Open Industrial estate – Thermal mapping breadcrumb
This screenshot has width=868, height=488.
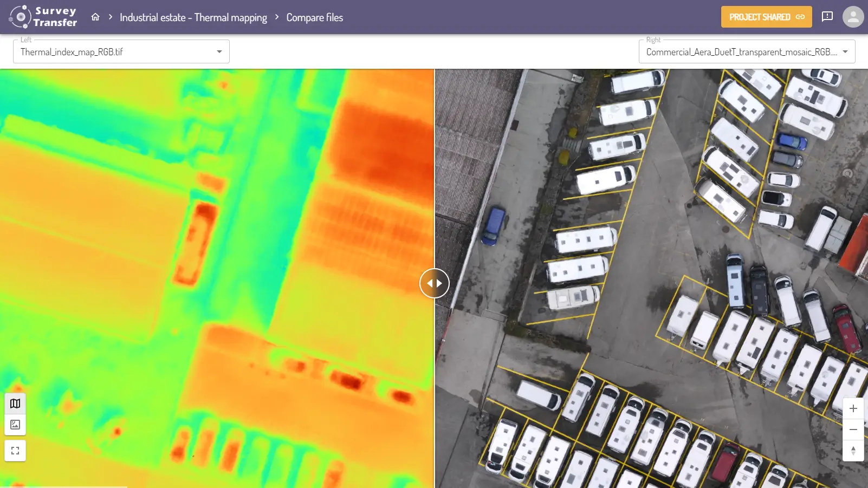pyautogui.click(x=194, y=17)
